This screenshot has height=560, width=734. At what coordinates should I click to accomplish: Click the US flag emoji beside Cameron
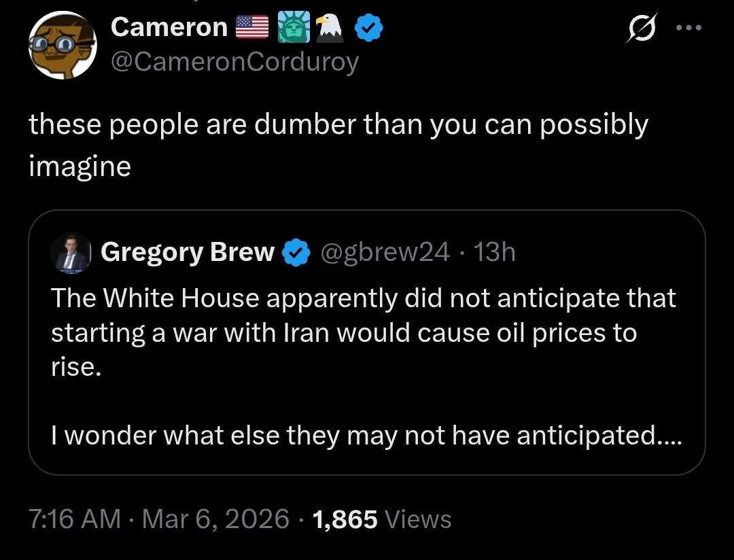click(251, 27)
